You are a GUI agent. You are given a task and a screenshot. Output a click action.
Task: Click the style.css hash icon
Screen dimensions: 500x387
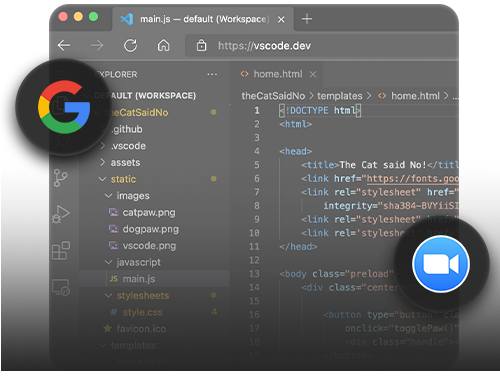pos(114,312)
